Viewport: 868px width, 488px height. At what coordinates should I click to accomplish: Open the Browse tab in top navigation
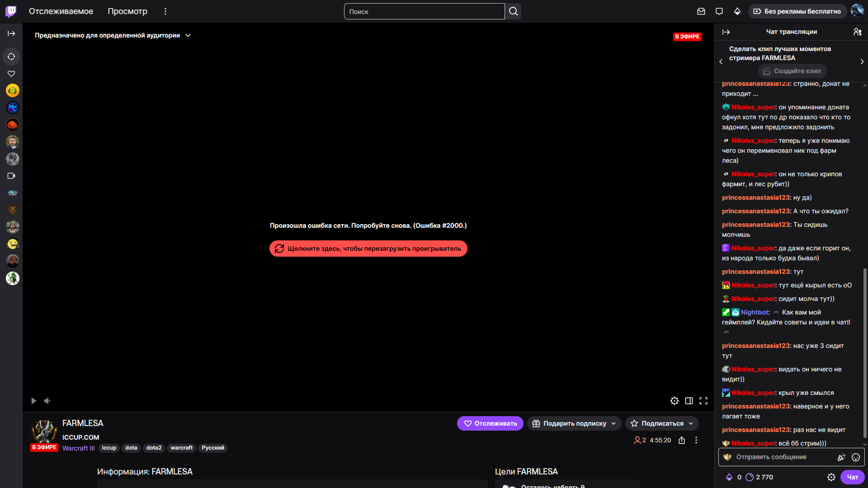(x=127, y=11)
